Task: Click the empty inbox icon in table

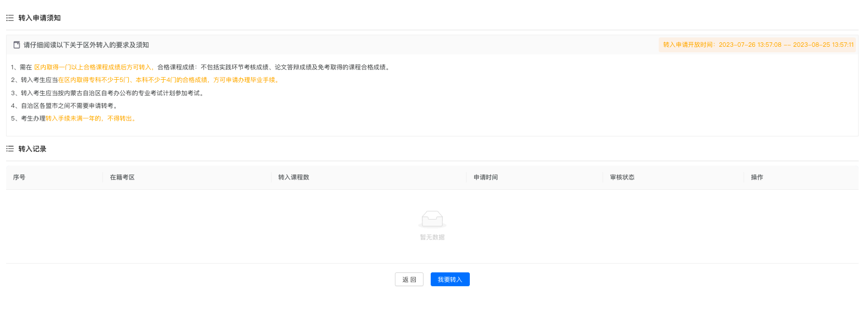Action: (432, 219)
